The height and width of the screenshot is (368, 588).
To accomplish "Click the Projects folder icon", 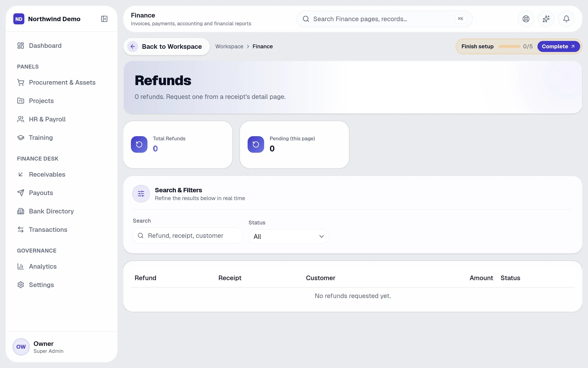I will click(21, 101).
